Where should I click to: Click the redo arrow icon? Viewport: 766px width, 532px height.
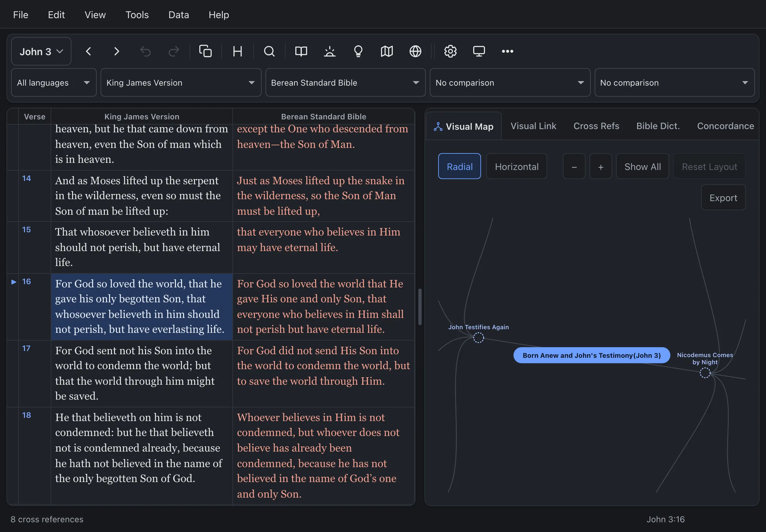(174, 51)
